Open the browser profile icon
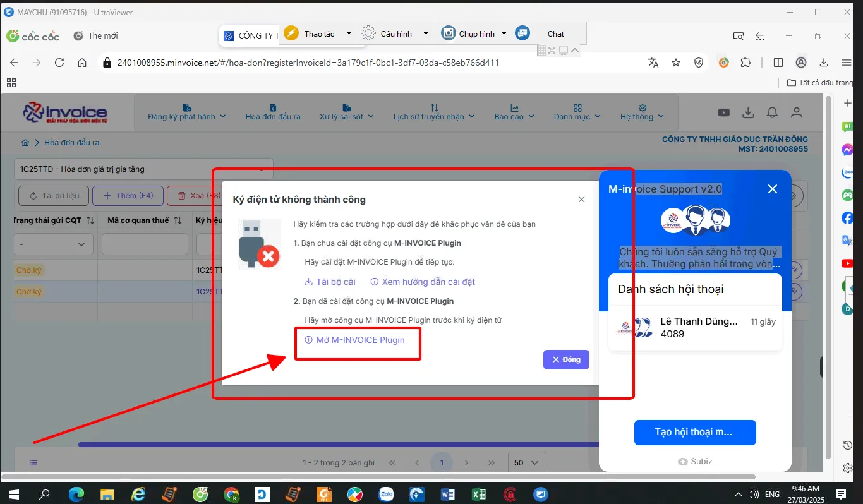 [801, 63]
